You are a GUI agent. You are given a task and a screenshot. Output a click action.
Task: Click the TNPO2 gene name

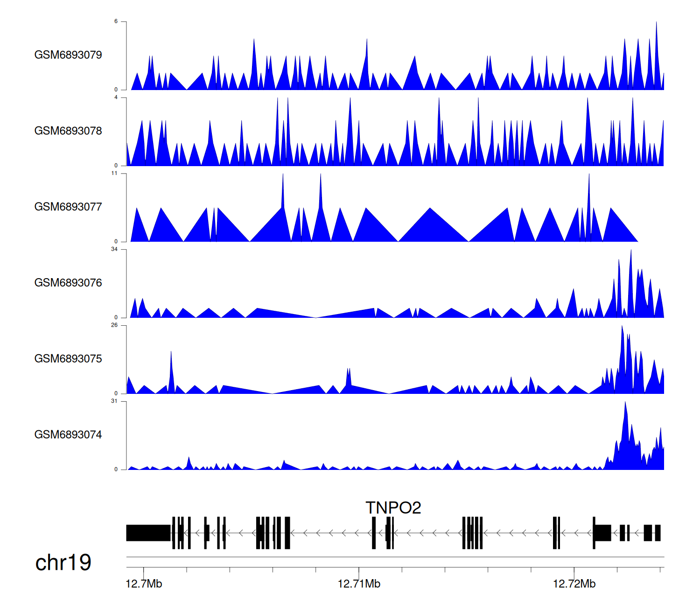coord(393,508)
